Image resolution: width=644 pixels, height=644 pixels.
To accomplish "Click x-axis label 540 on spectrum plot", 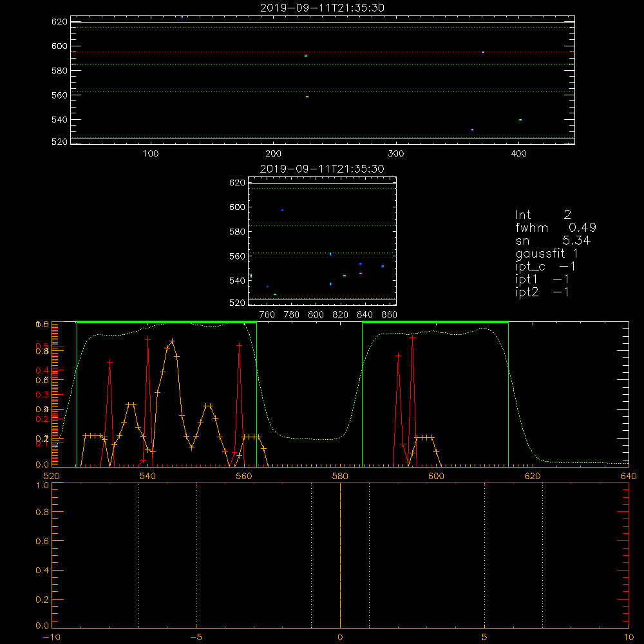I will [148, 476].
